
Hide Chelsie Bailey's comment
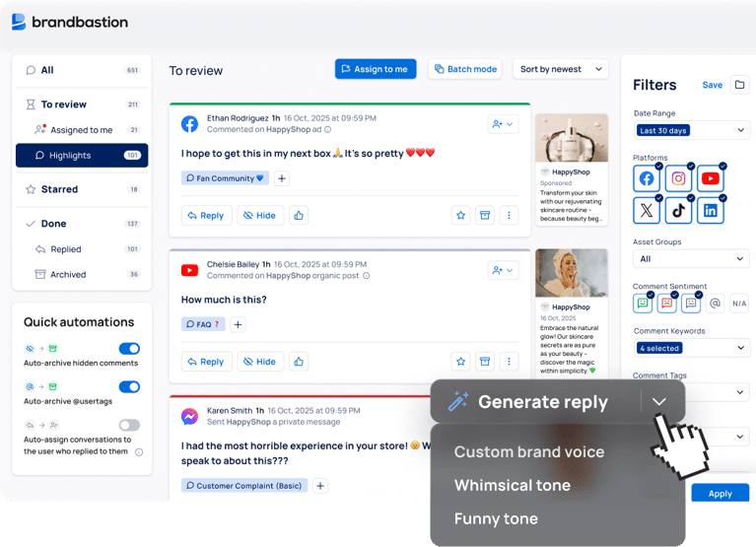pos(260,362)
